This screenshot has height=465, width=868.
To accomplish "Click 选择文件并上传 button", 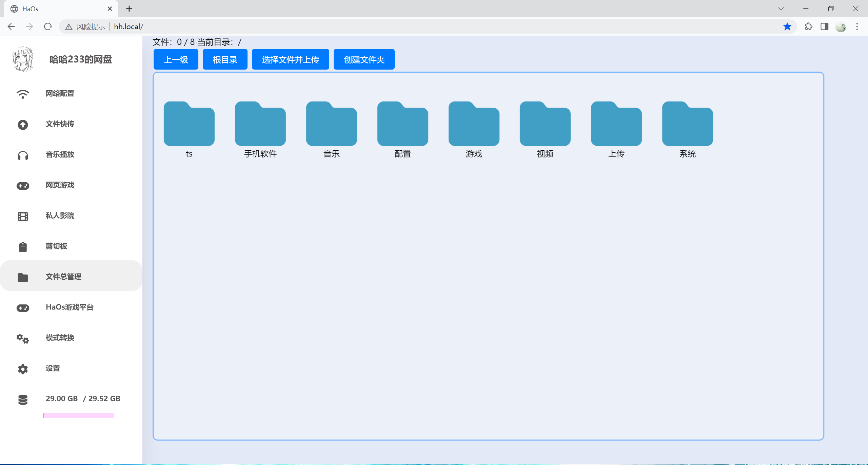I will pyautogui.click(x=291, y=59).
